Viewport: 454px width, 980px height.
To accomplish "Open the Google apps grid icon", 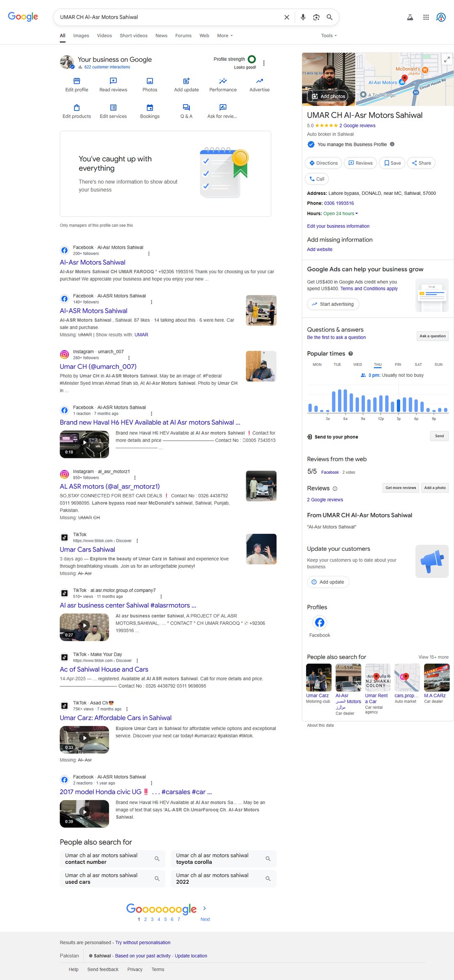I will coord(426,17).
